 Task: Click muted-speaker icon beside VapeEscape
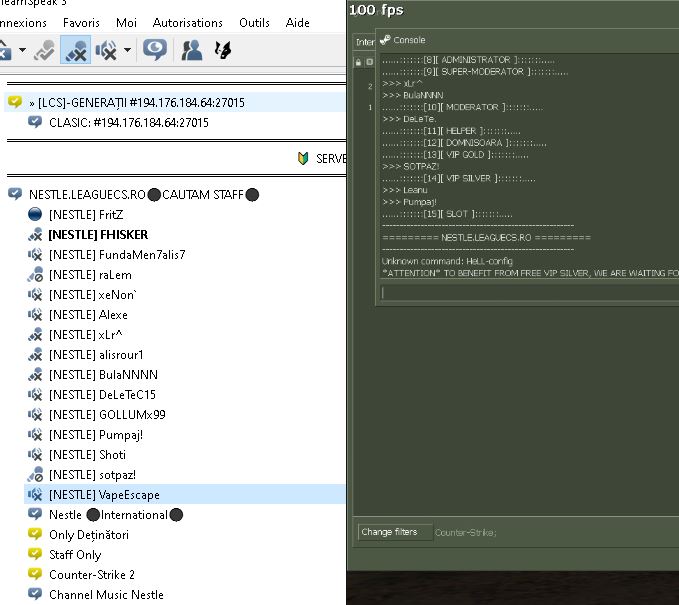point(35,495)
